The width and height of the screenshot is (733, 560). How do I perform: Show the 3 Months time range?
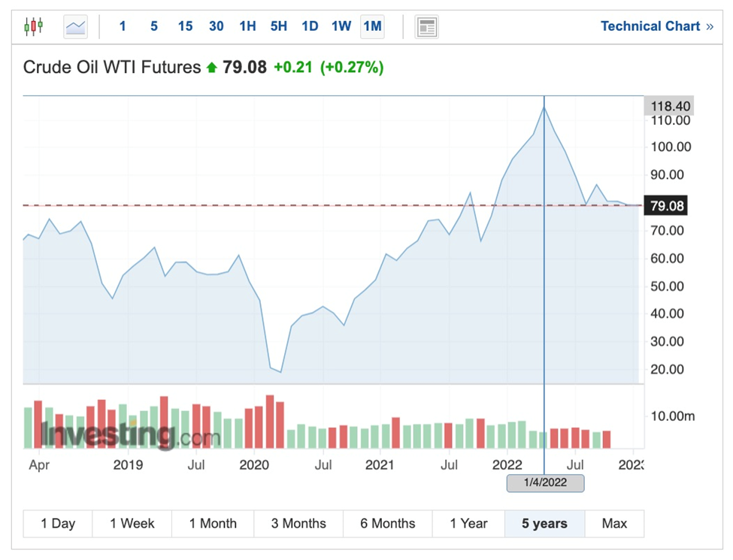pyautogui.click(x=298, y=524)
